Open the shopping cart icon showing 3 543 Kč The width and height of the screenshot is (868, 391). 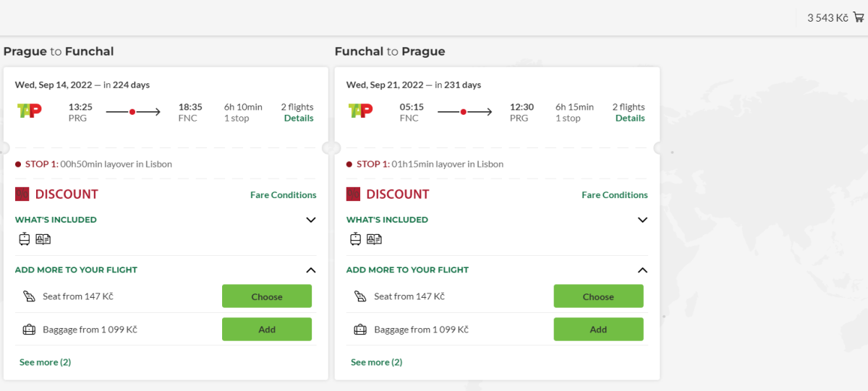tap(859, 17)
